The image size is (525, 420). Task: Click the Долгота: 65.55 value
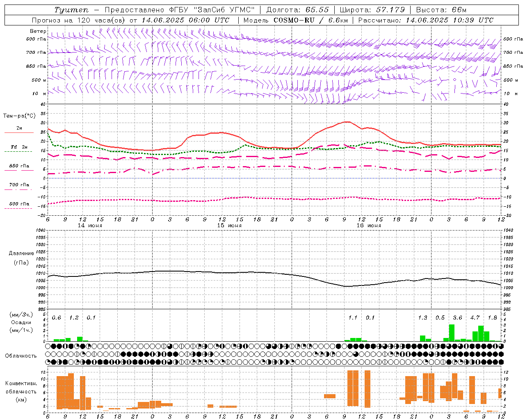click(297, 10)
